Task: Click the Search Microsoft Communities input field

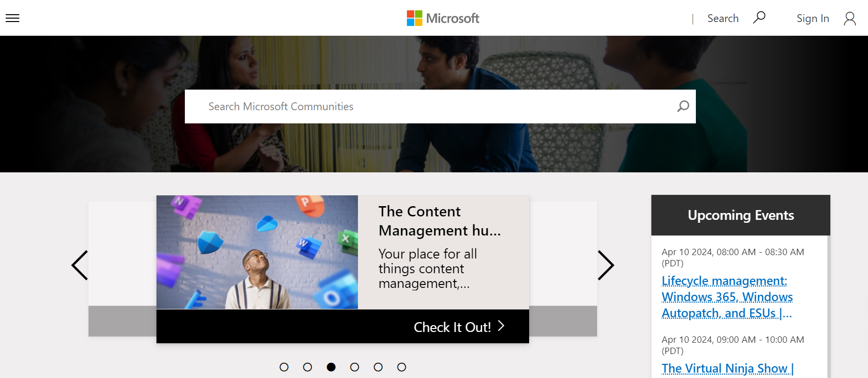Action: coord(430,106)
